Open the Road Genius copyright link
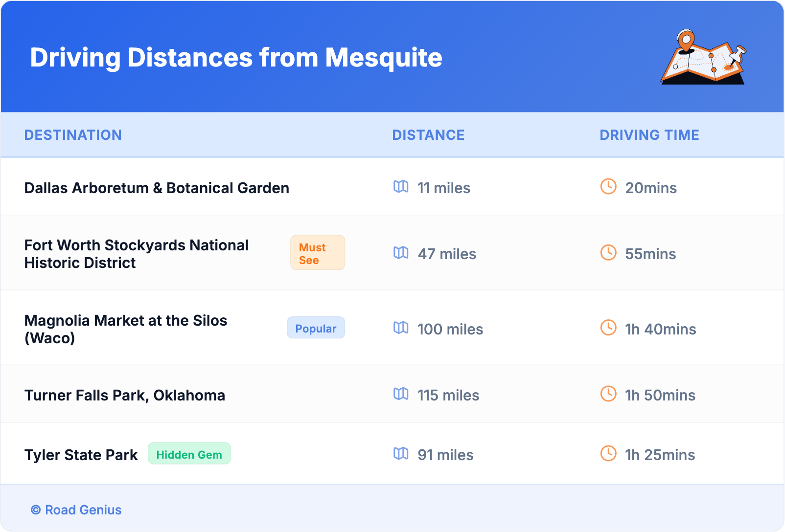785x532 pixels. point(76,510)
